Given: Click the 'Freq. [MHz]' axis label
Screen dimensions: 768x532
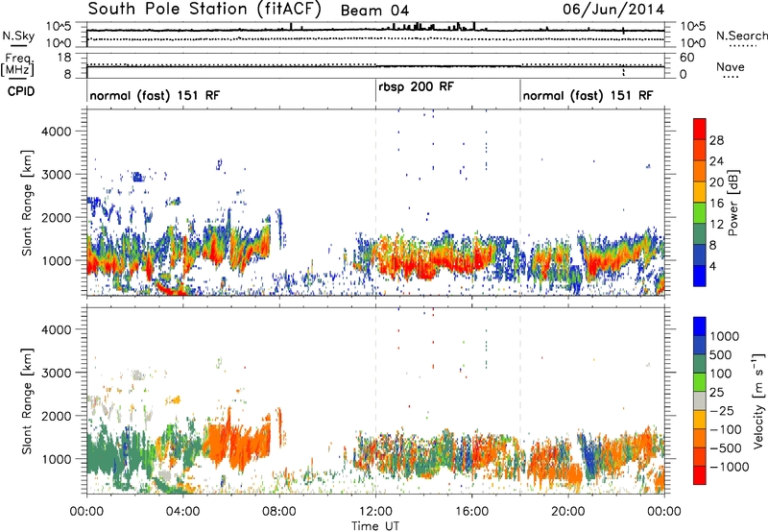Looking at the screenshot, I should [17, 65].
